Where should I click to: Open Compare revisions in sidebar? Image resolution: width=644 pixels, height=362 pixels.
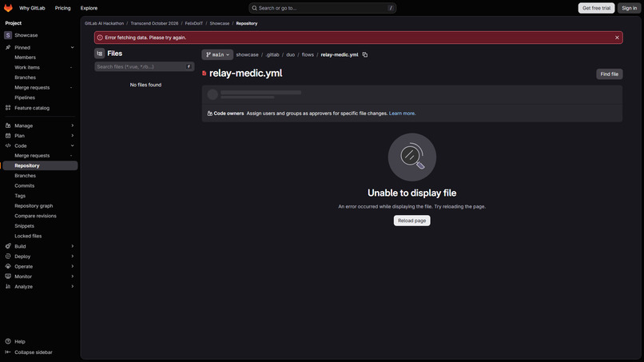pyautogui.click(x=35, y=216)
